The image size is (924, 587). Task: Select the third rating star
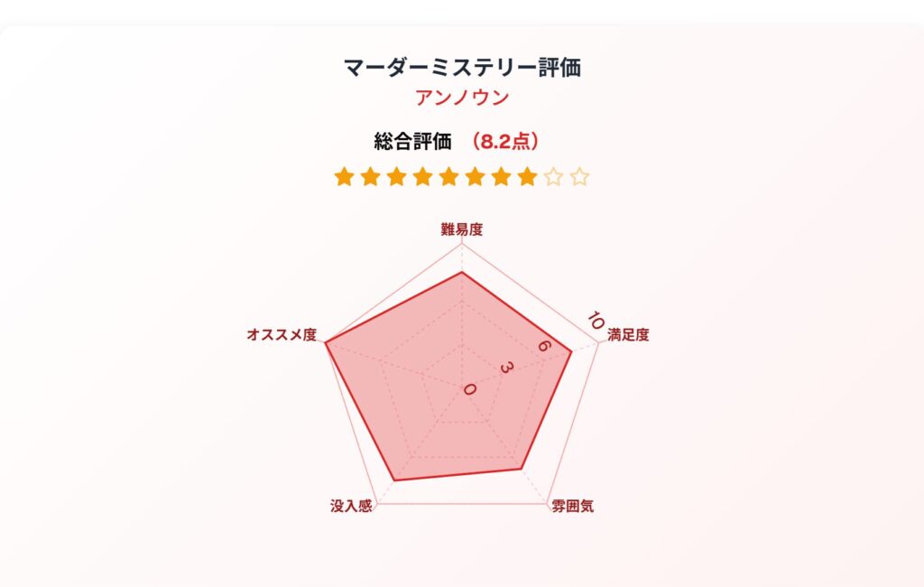click(397, 176)
